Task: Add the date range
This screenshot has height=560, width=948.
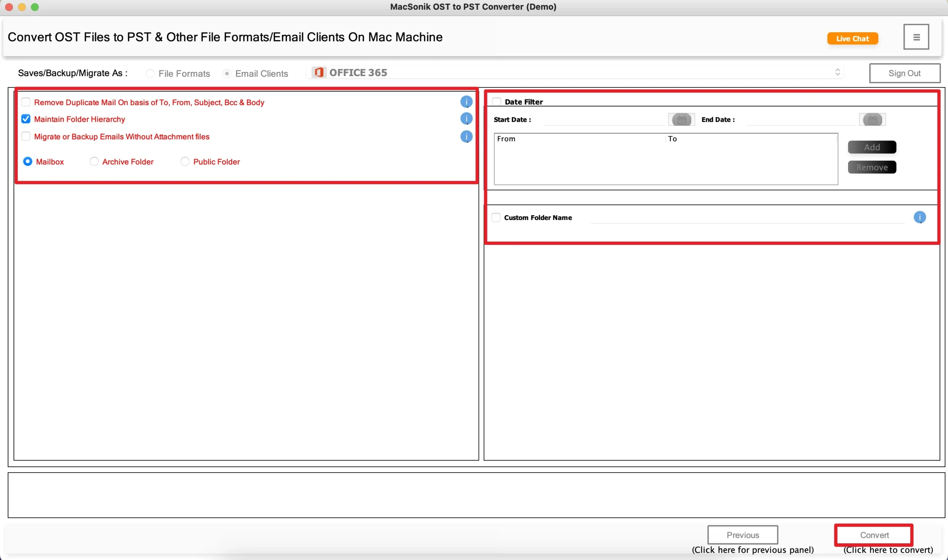Action: tap(872, 147)
